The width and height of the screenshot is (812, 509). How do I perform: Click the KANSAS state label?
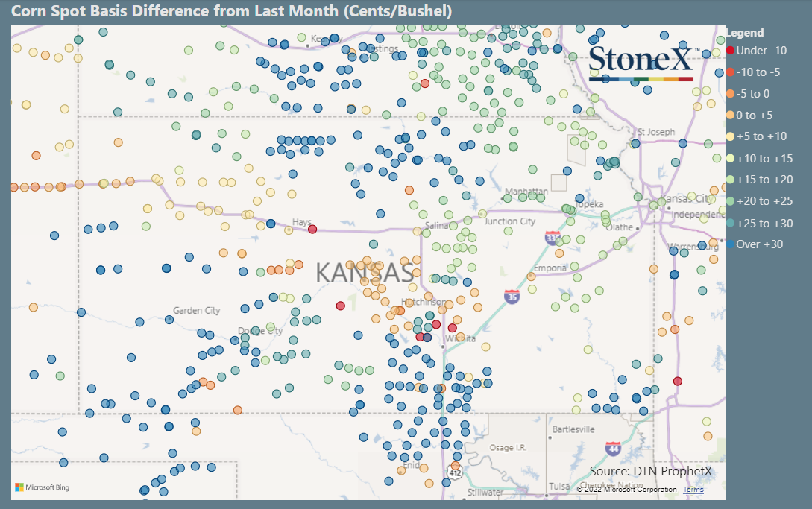coord(365,273)
